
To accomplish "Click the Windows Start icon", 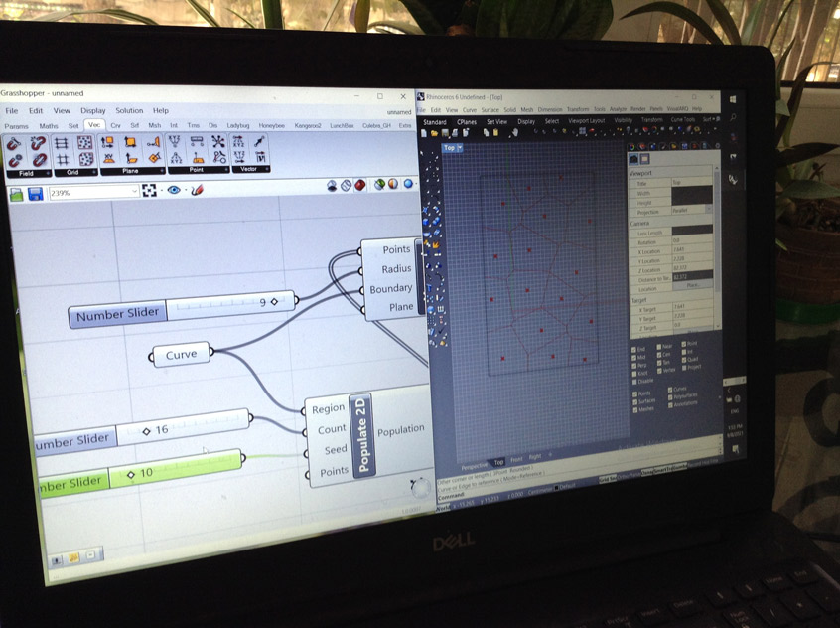I will 733,99.
